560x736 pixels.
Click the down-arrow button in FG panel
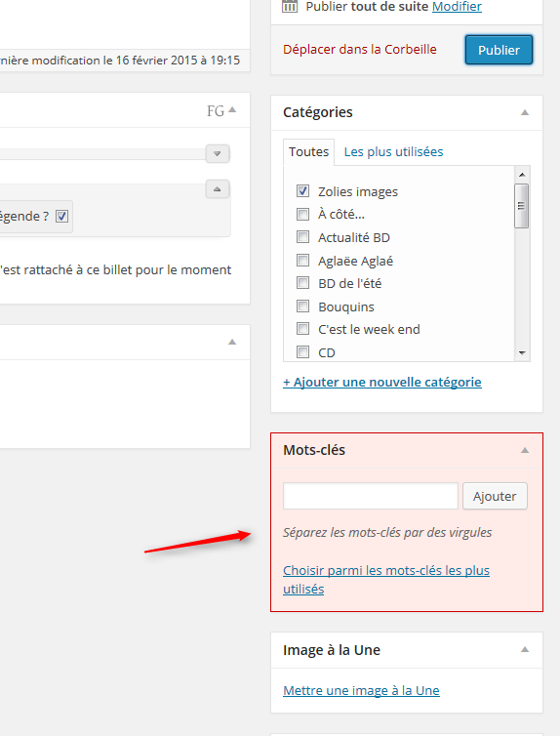(218, 153)
